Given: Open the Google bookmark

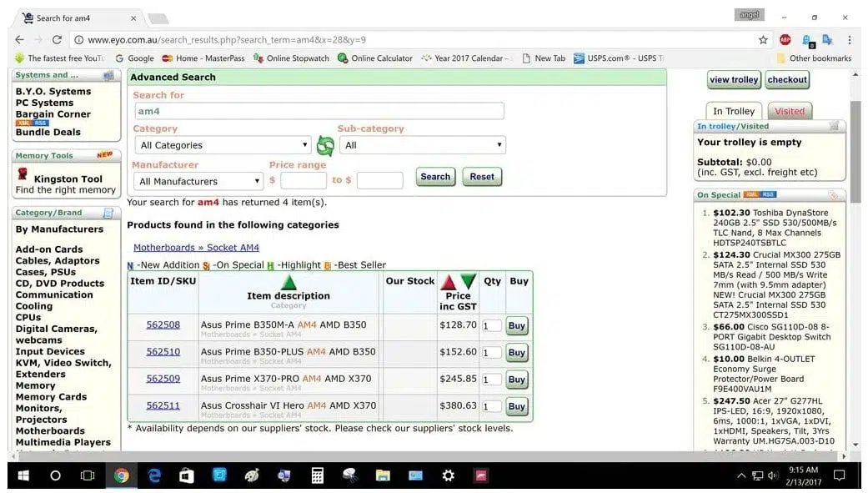Looking at the screenshot, I should tap(134, 58).
